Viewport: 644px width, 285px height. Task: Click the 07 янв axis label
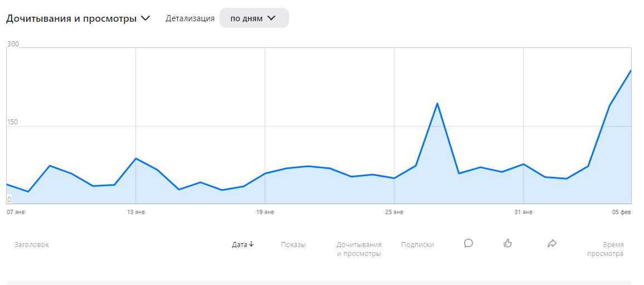tap(16, 212)
